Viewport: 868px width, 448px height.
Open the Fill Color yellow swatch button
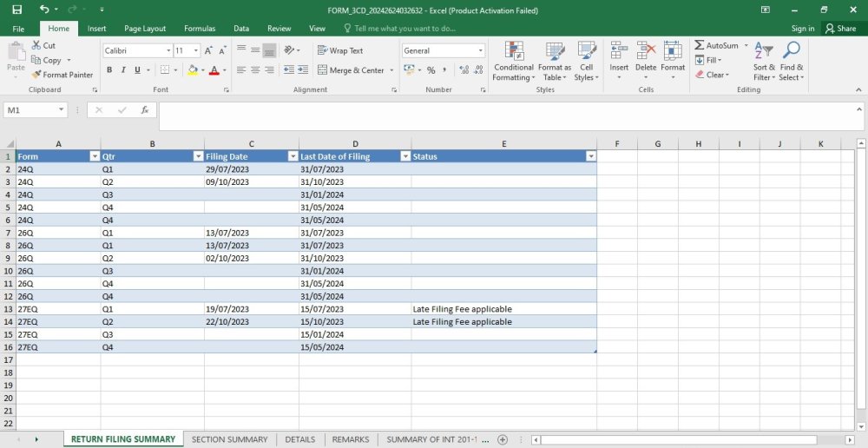pyautogui.click(x=193, y=70)
